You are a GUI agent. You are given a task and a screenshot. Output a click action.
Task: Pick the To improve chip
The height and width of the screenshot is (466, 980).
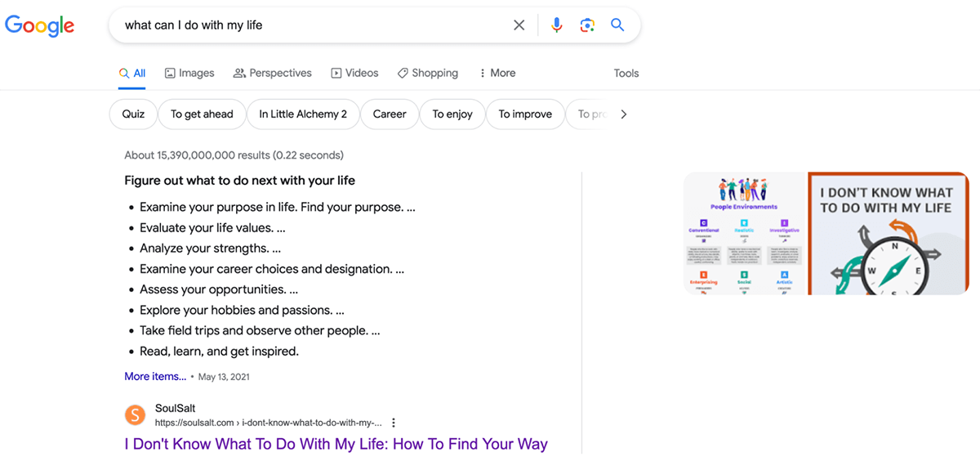[525, 114]
